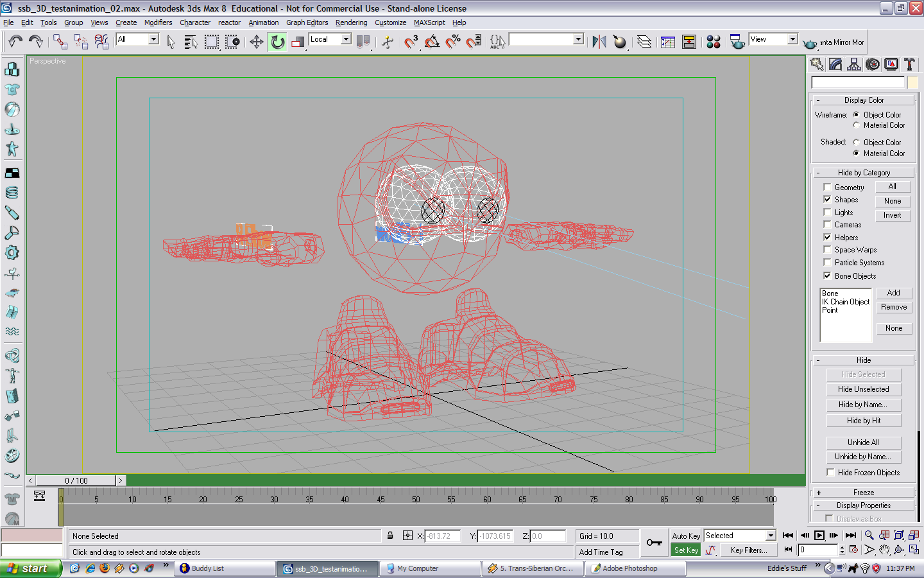Open the Modify command panel tab
This screenshot has height=578, width=924.
(835, 64)
